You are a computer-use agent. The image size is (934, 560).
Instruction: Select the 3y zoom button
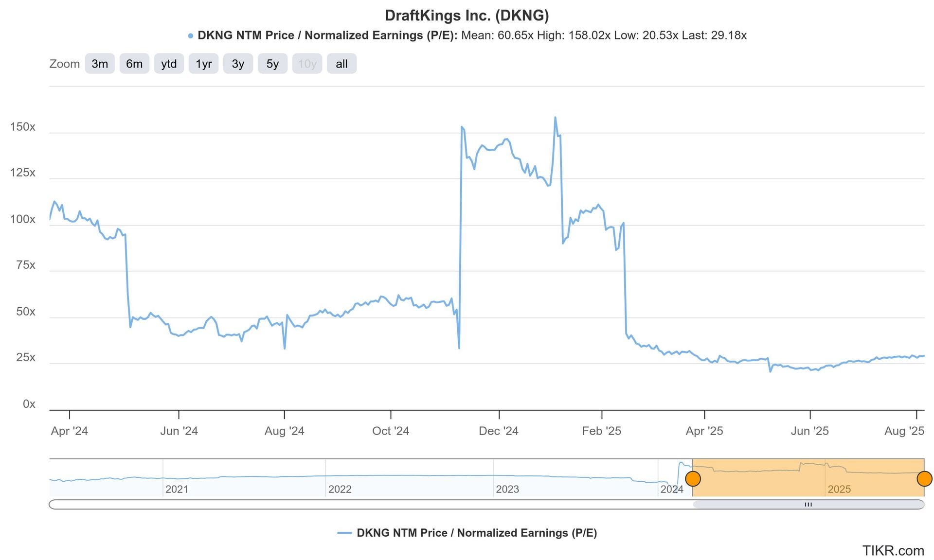pyautogui.click(x=238, y=64)
